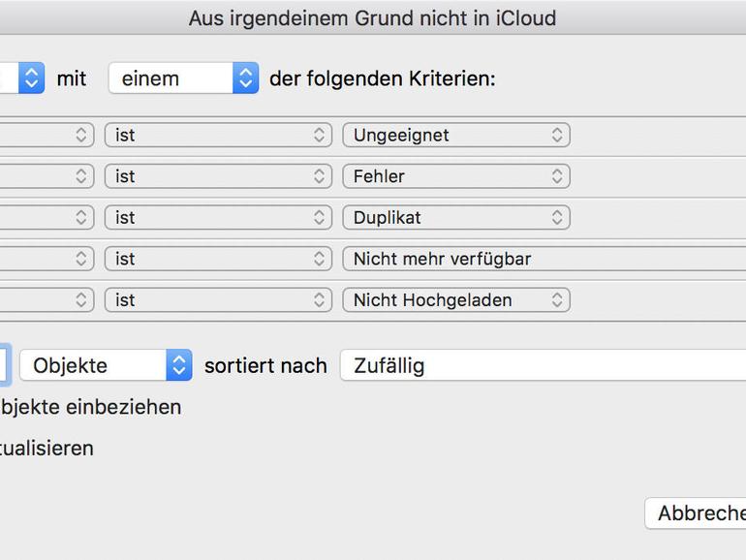Click the title 'Aus irgendeinem Grund nicht in iCloud'
Viewport: 746px width, 560px height.
(373, 19)
